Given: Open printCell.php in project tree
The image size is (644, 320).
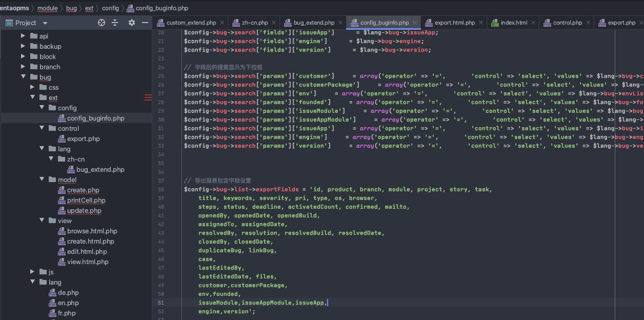Looking at the screenshot, I should point(86,200).
